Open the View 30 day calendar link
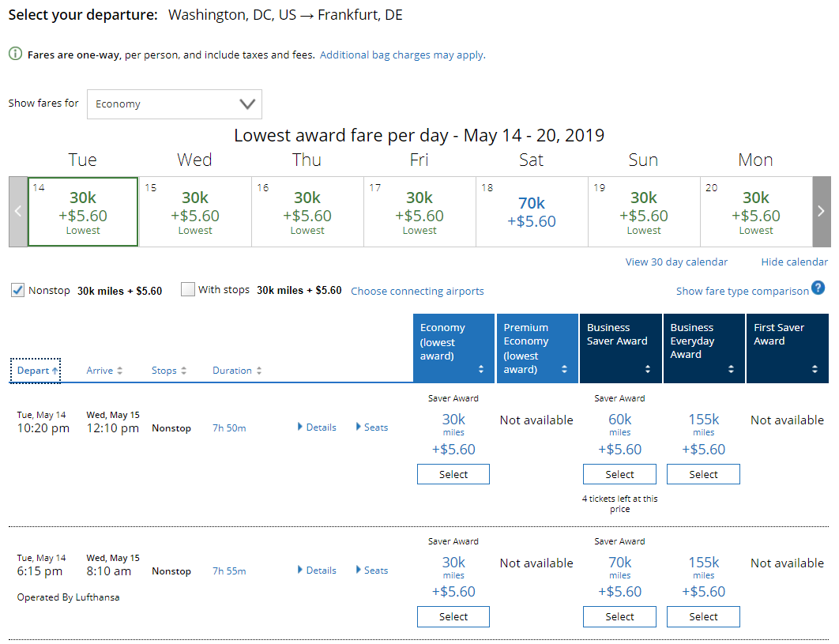This screenshot has width=839, height=644. 676,262
